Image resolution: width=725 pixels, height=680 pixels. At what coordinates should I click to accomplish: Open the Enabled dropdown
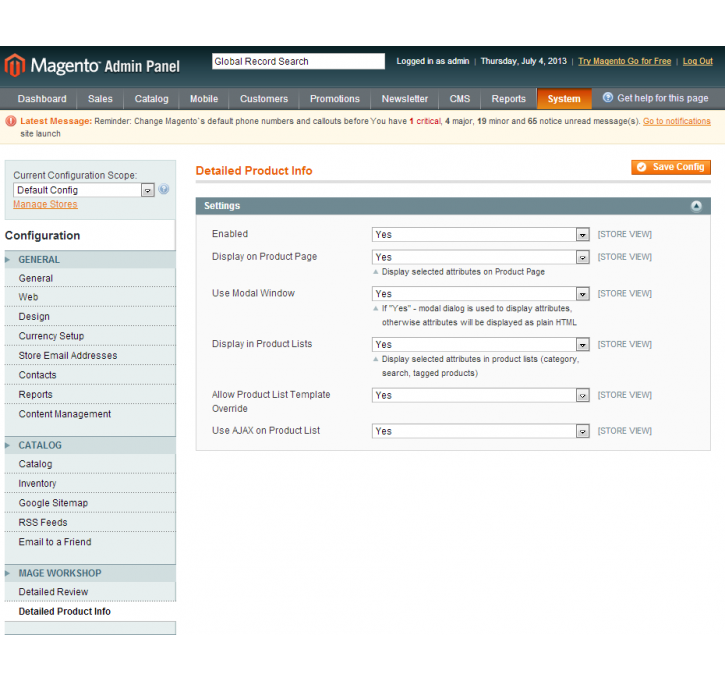pos(480,235)
